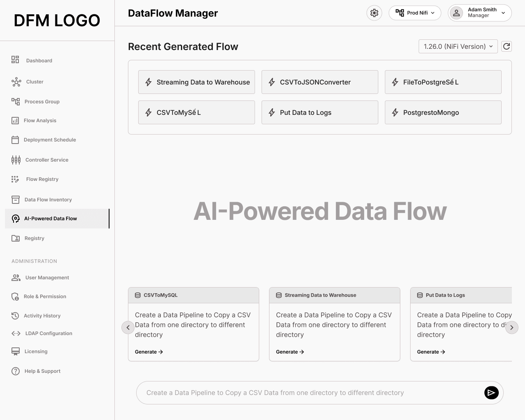
Task: Go to previous suggestion cards
Action: click(x=128, y=327)
